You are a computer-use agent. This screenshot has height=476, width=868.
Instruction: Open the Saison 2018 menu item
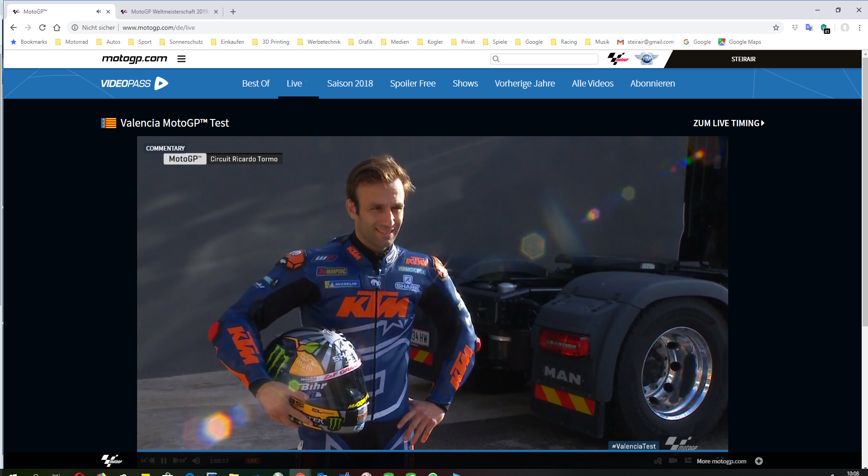[350, 83]
